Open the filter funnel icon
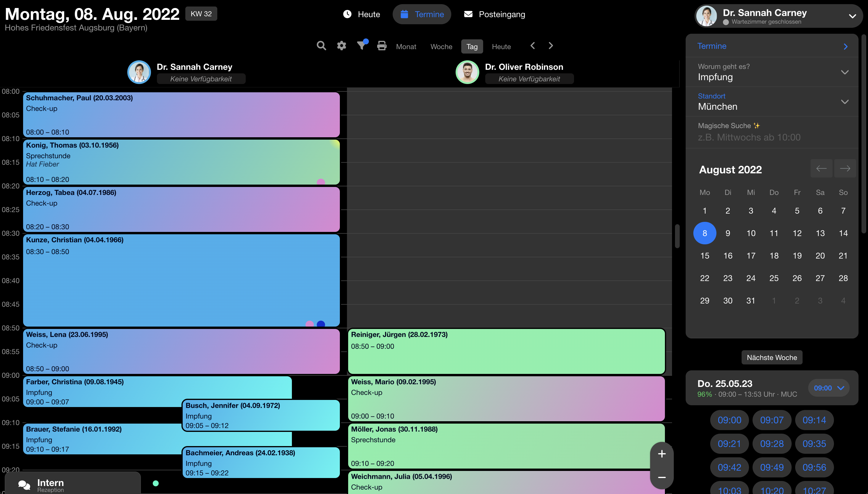 pyautogui.click(x=361, y=46)
